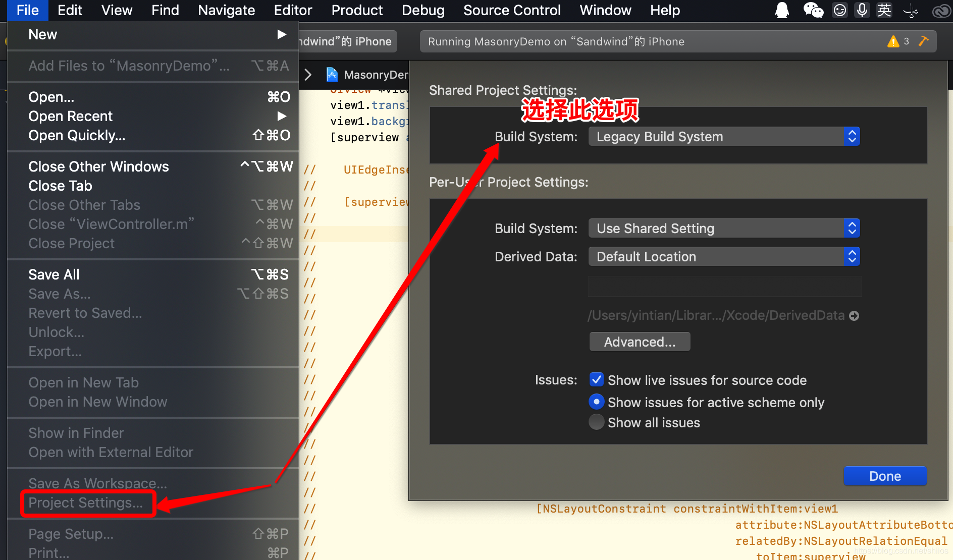Click the WeChat icon in menu bar

pyautogui.click(x=813, y=10)
